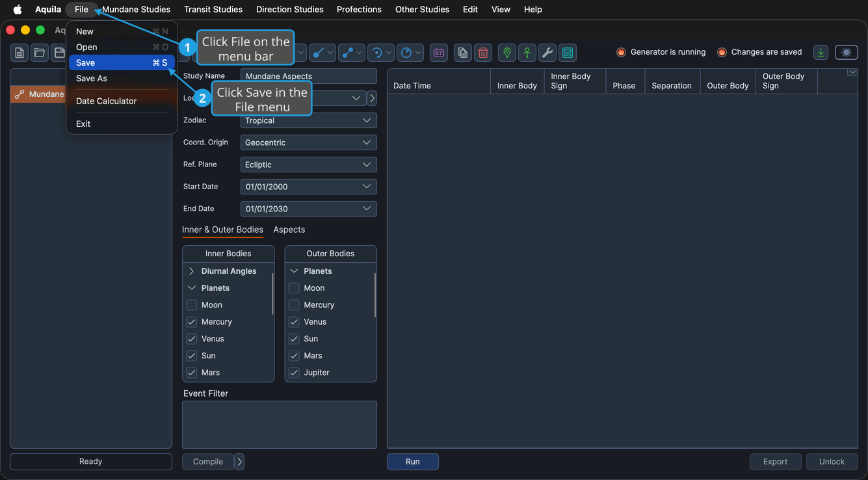Choose Save As in File menu
Viewport: 868px width, 480px height.
click(122, 78)
